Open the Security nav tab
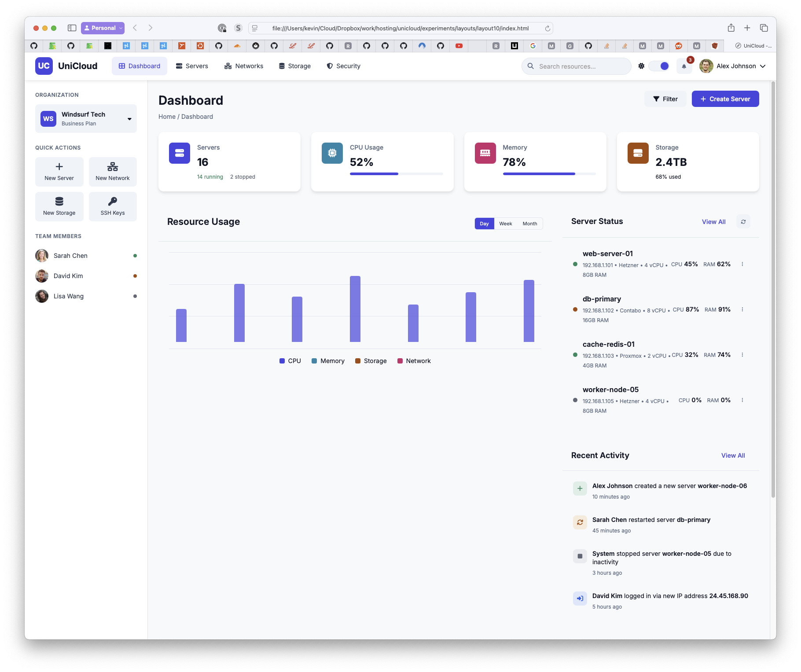 [343, 66]
